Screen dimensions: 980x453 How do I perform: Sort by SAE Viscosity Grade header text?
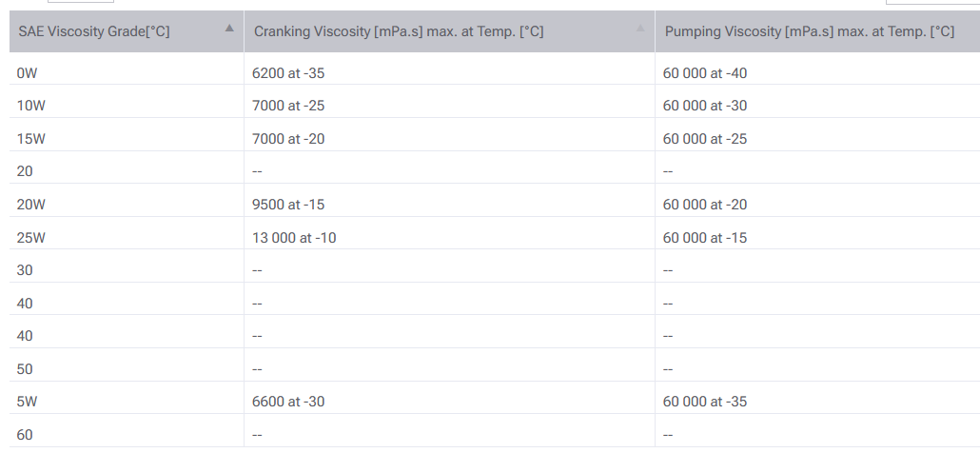pyautogui.click(x=94, y=31)
